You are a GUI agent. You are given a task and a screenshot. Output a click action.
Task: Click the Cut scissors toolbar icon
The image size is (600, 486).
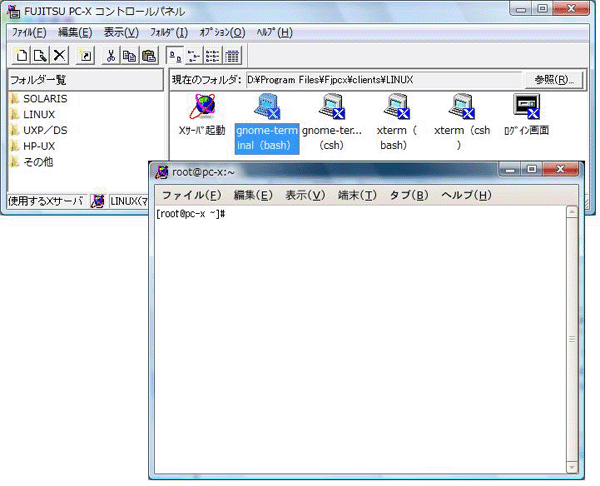tap(111, 56)
